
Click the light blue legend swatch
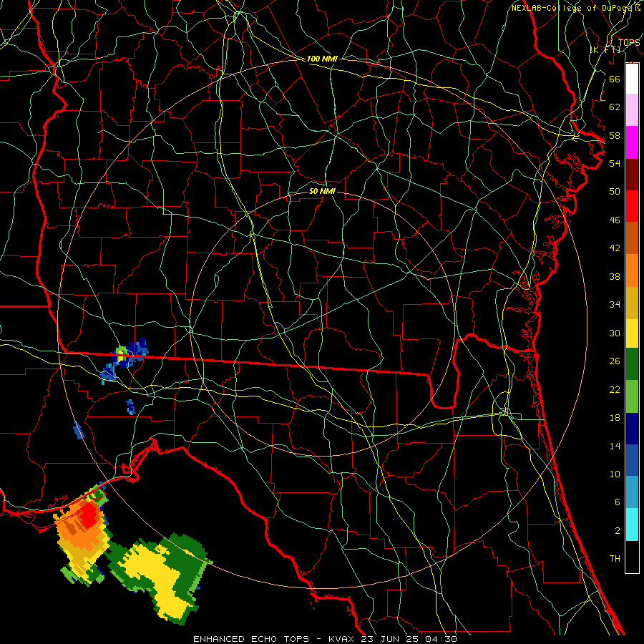click(x=632, y=492)
